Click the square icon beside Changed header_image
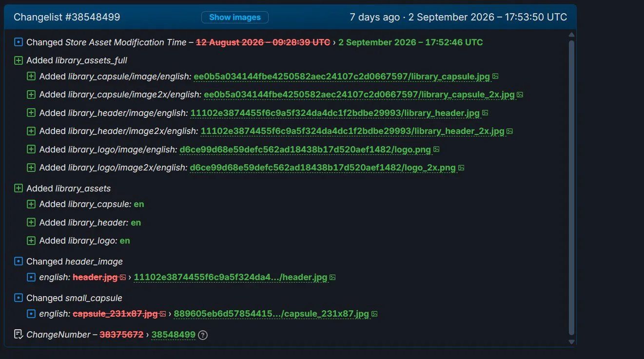This screenshot has width=644, height=359. pos(19,262)
